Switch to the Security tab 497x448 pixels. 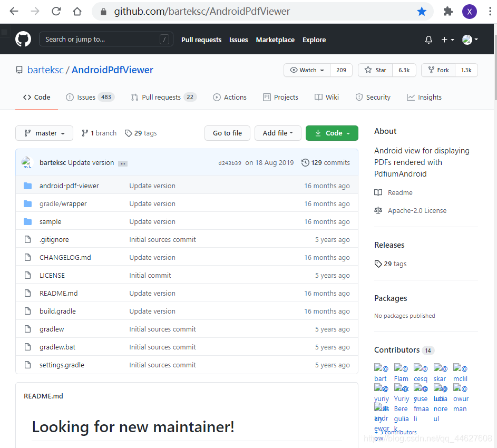point(373,98)
